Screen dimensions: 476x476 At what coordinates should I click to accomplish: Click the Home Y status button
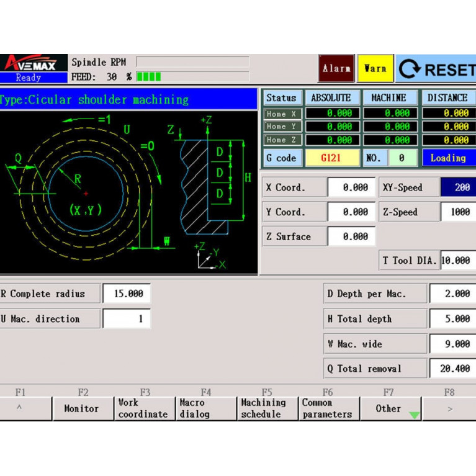tap(282, 127)
